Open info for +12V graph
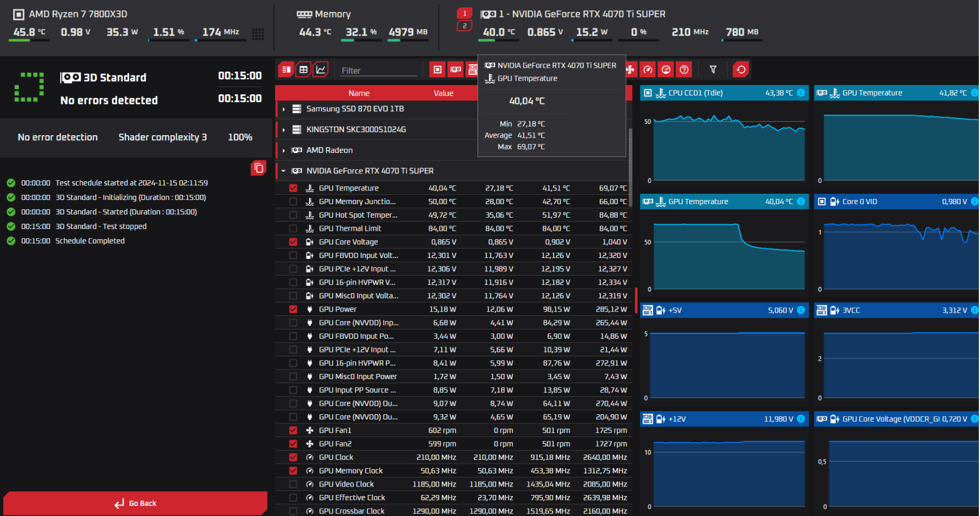Image resolution: width=980 pixels, height=516 pixels. 801,419
